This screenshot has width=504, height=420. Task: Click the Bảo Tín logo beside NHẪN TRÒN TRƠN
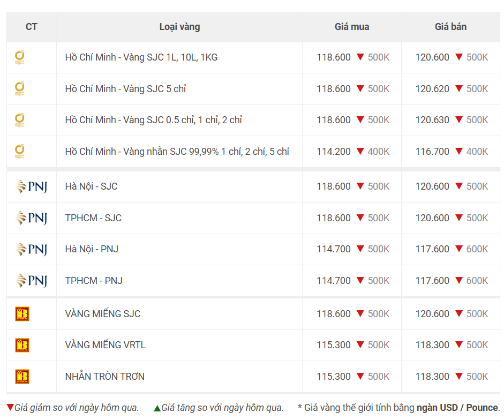click(22, 377)
